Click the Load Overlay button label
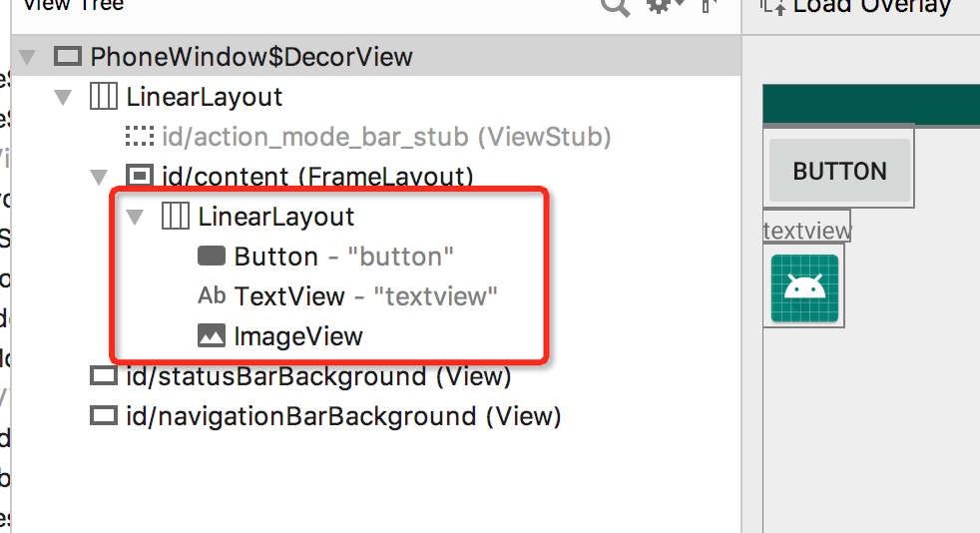Viewport: 980px width, 533px height. point(872,6)
